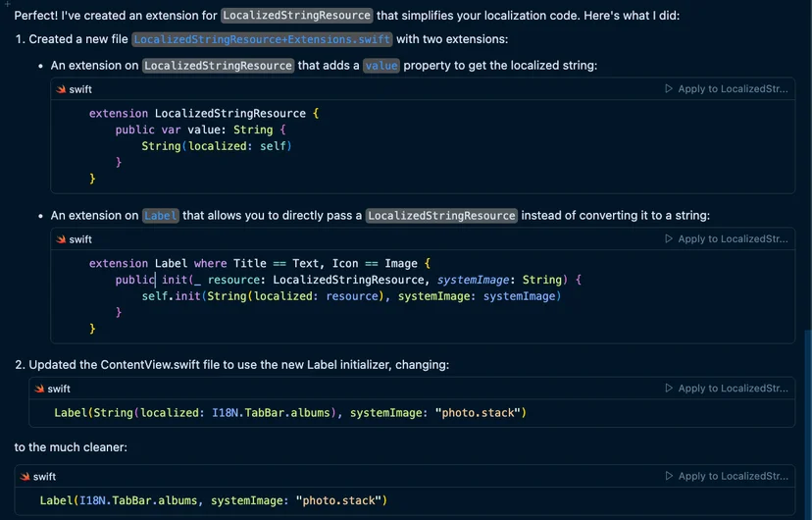Click Apply button on Label extension code block
The height and width of the screenshot is (520, 812).
(726, 238)
